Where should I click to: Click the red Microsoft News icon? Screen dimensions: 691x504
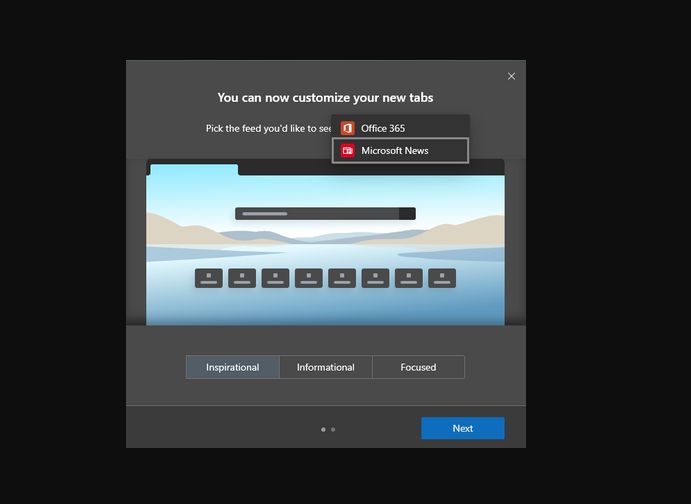click(348, 151)
